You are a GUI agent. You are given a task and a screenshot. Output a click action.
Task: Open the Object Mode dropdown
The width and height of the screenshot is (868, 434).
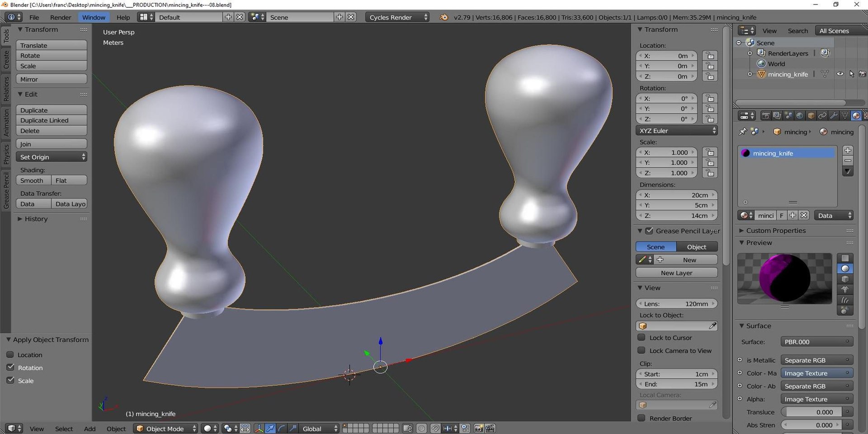165,429
